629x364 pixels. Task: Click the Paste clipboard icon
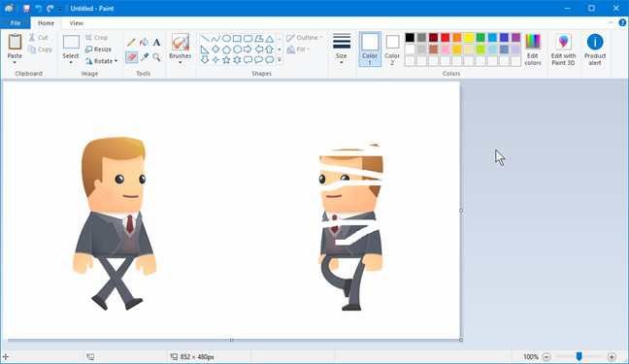pyautogui.click(x=15, y=42)
